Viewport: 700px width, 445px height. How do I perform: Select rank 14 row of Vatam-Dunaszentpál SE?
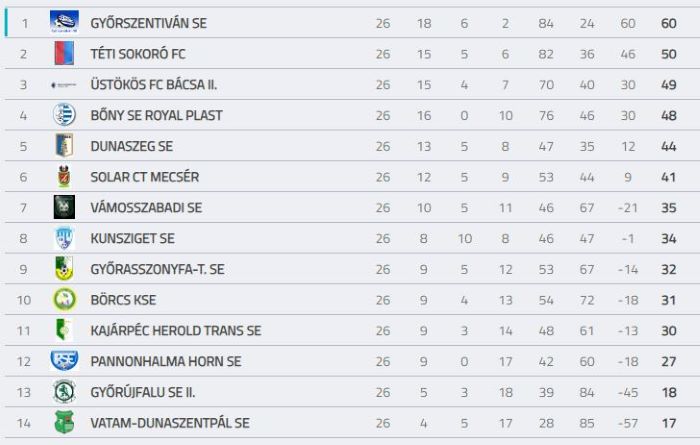coord(352,423)
